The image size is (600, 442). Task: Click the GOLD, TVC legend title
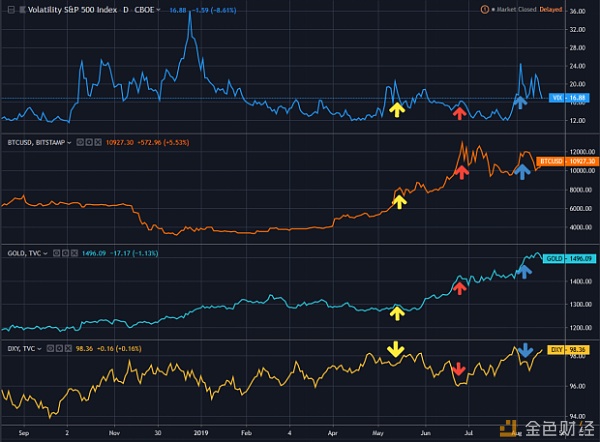(24, 253)
